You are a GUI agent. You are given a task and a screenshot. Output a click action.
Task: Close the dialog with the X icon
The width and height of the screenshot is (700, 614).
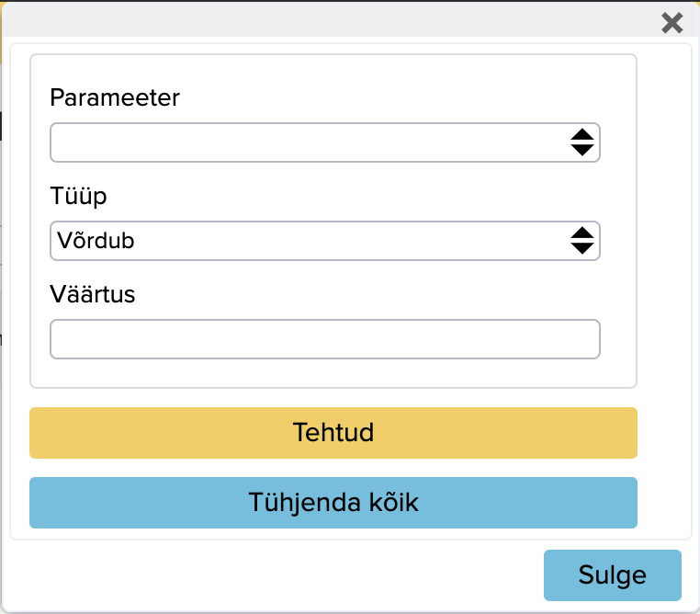click(672, 23)
